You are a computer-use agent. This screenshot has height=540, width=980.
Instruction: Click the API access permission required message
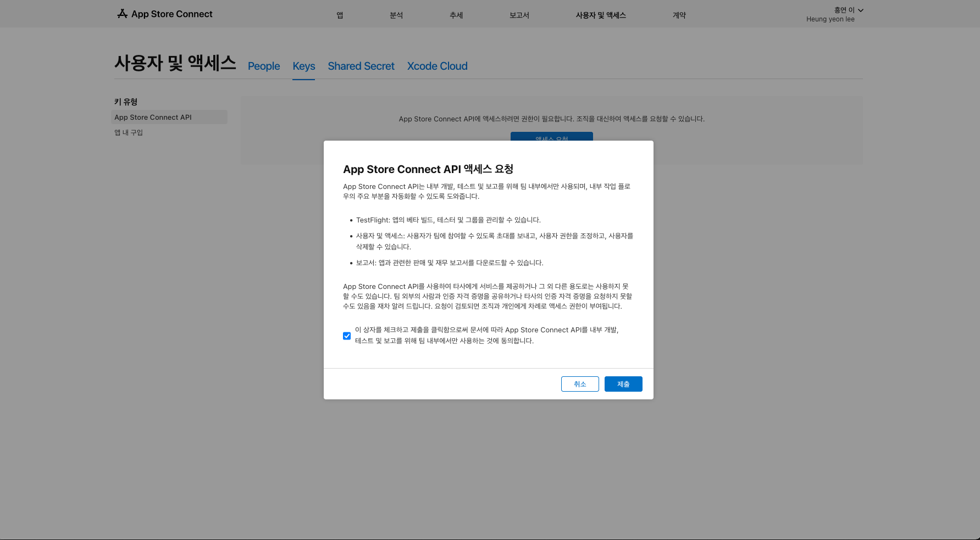[552, 119]
